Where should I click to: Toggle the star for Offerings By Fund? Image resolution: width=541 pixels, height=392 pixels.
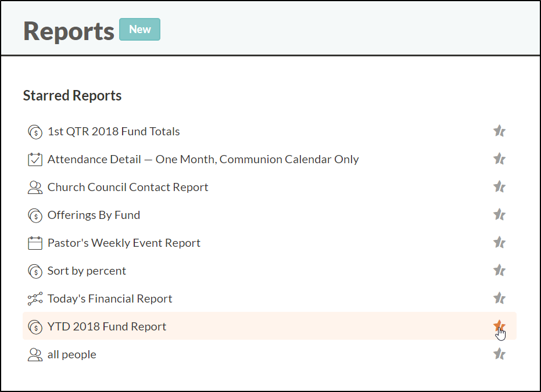(499, 214)
